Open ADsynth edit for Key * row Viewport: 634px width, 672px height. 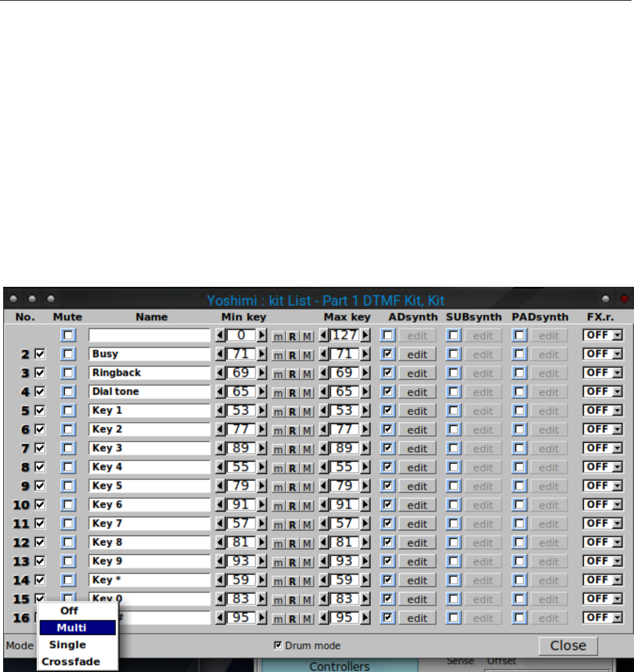[417, 581]
